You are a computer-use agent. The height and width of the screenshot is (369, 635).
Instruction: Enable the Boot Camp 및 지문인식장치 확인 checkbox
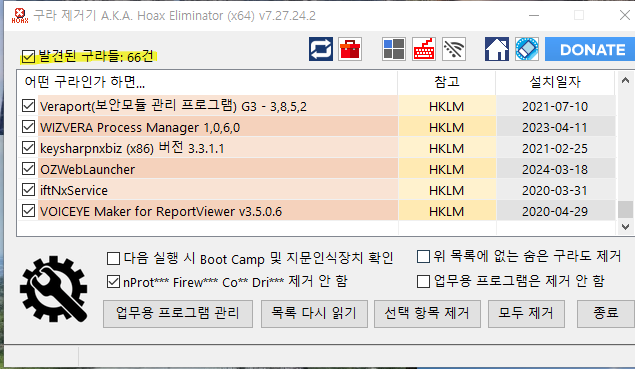pos(113,258)
